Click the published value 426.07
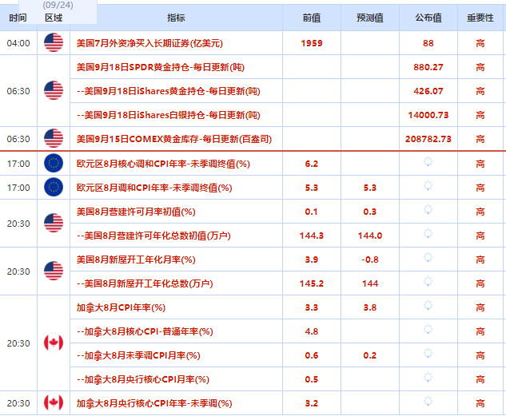The image size is (506, 420). (428, 91)
